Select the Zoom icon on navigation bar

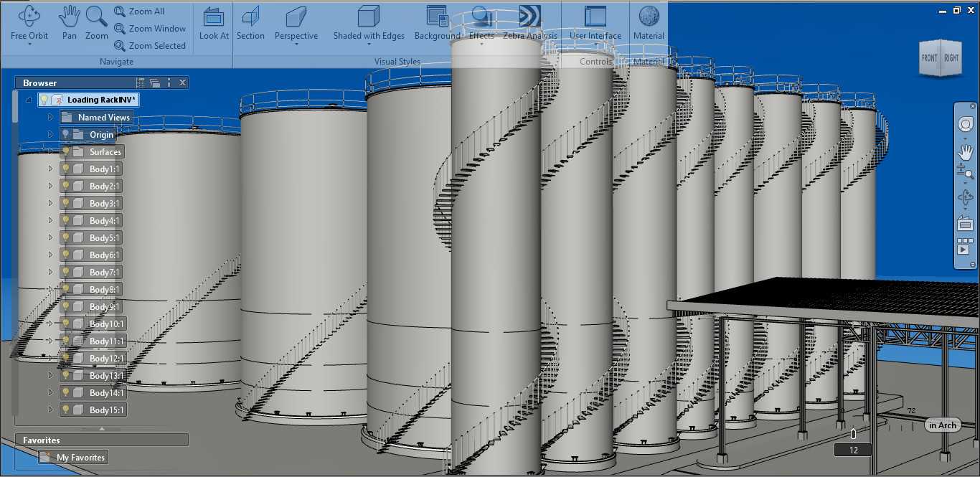(x=965, y=171)
